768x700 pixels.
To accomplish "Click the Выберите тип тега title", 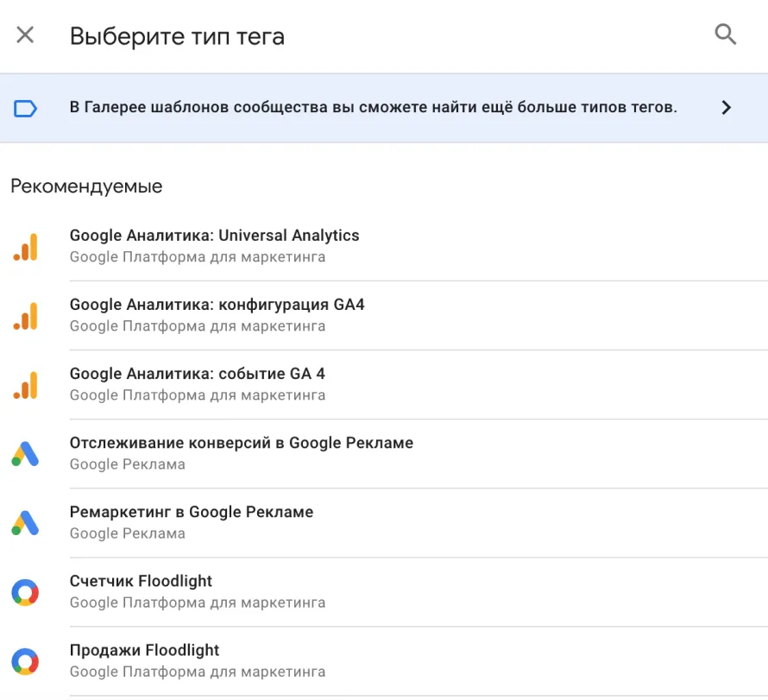I will pos(177,36).
